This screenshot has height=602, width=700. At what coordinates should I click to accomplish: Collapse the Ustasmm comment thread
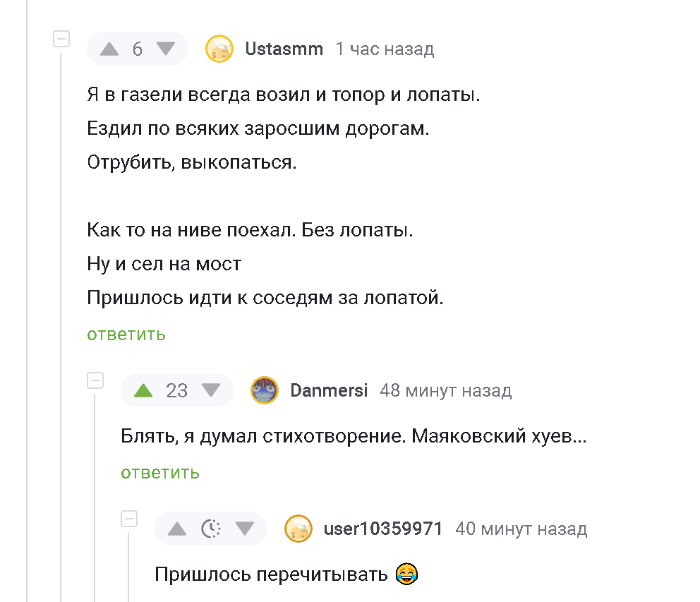61,39
